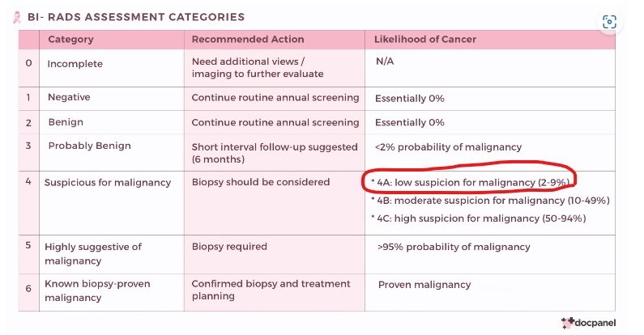Viewport: 644px width, 335px height.
Task: Select the Short interval follow-up suggested text
Action: click(x=275, y=147)
